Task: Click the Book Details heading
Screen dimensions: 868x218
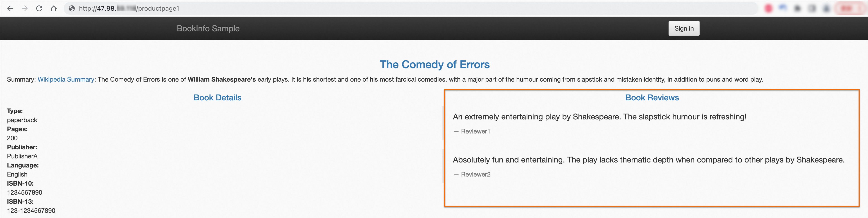Action: coord(217,97)
